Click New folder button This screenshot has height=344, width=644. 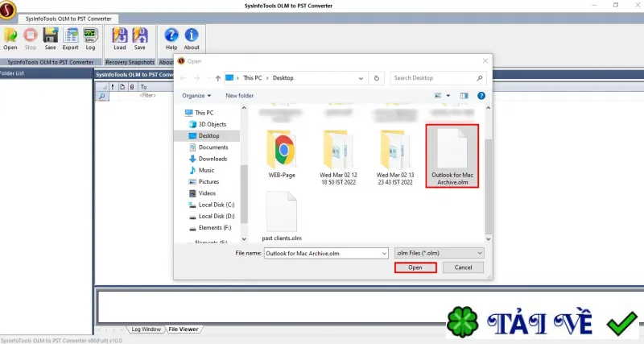239,96
